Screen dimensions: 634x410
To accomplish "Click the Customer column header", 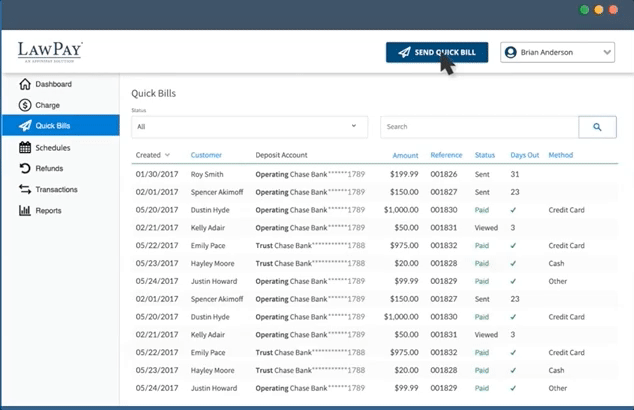I will [206, 155].
